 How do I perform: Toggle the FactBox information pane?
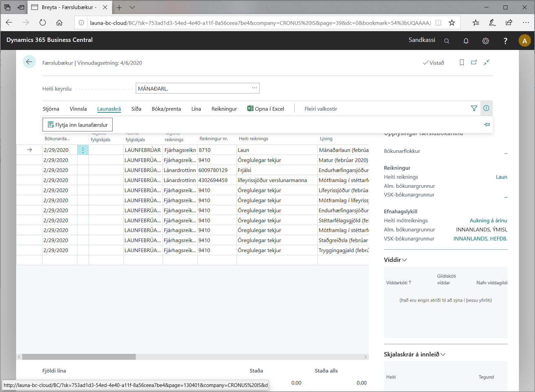pyautogui.click(x=486, y=108)
